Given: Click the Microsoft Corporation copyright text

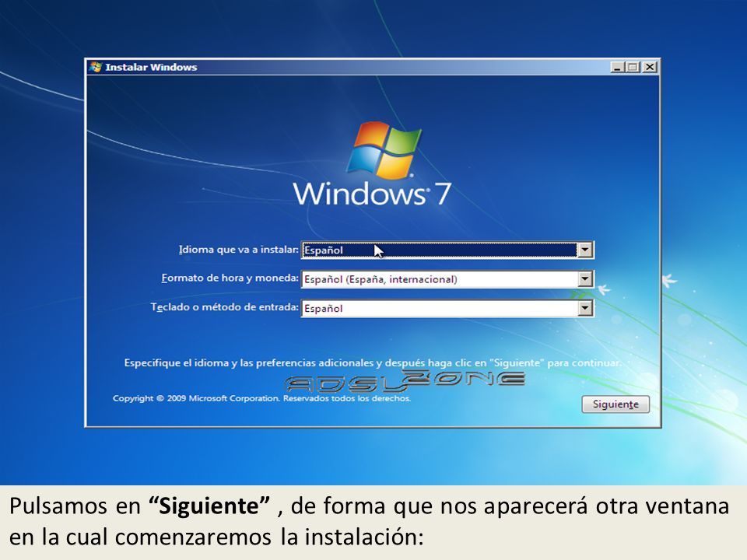Looking at the screenshot, I should [261, 398].
